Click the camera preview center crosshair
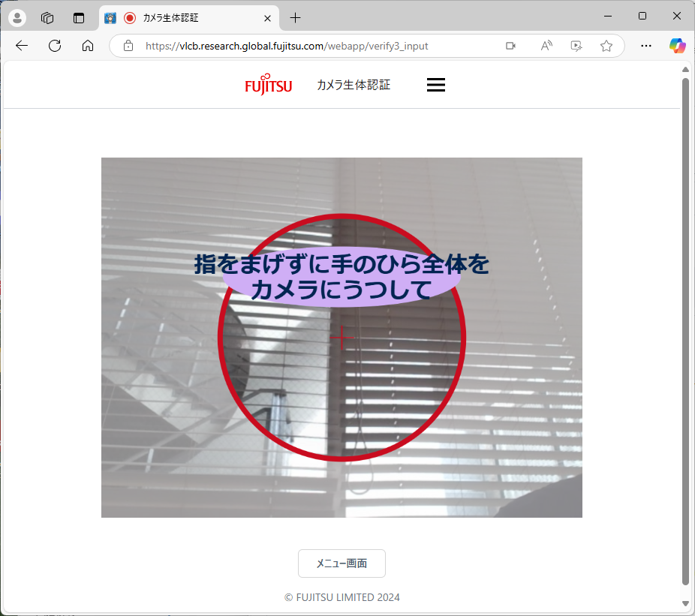The image size is (695, 616). coord(341,338)
